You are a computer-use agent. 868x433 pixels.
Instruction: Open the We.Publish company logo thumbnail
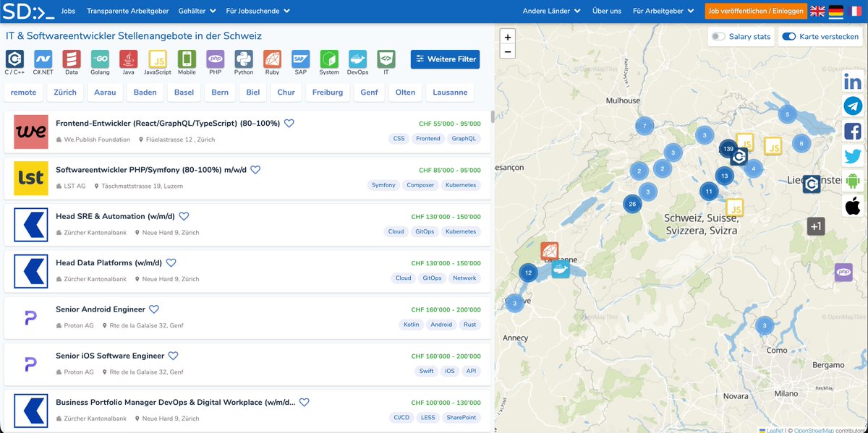point(31,132)
